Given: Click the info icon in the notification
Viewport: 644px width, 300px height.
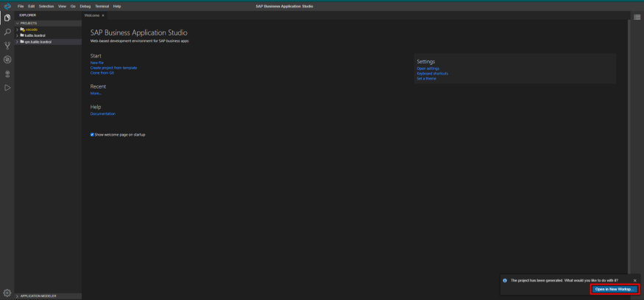Looking at the screenshot, I should coord(505,280).
